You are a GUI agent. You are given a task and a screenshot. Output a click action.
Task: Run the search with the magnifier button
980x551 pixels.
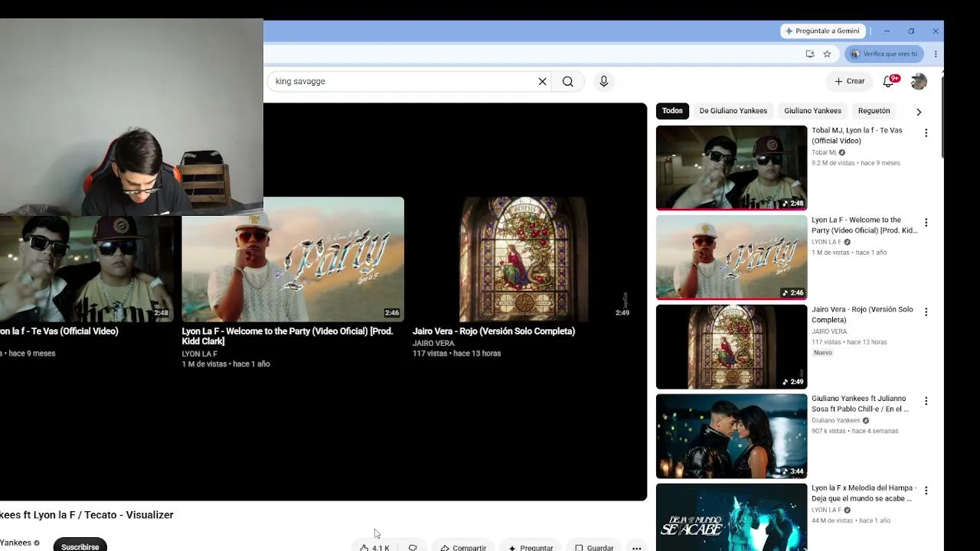click(568, 81)
